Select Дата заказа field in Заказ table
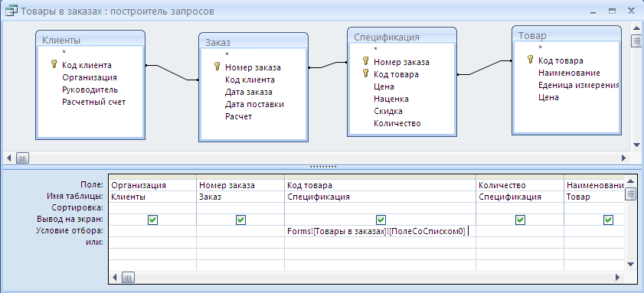The width and height of the screenshot is (644, 293). pos(248,92)
